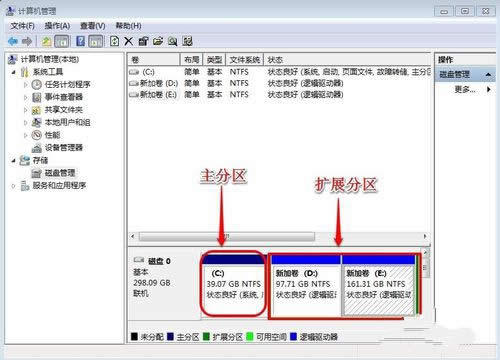The width and height of the screenshot is (500, 360).
Task: Sort by the 文件系统 column header
Action: point(245,60)
